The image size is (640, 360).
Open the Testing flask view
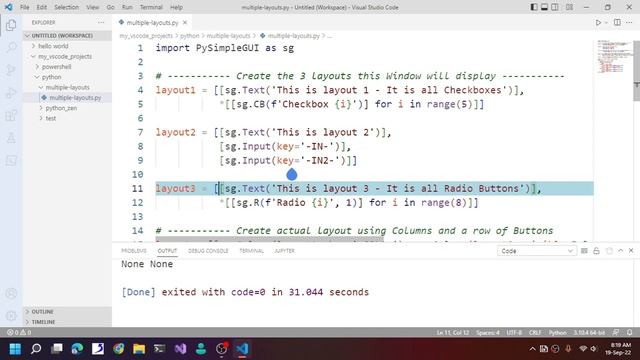(11, 138)
